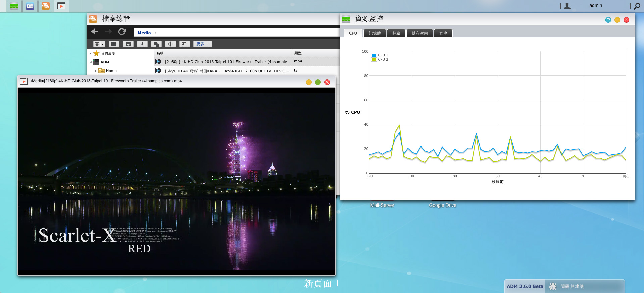This screenshot has height=293, width=644.
Task: Collapse the ADM tree node
Action: 91,62
